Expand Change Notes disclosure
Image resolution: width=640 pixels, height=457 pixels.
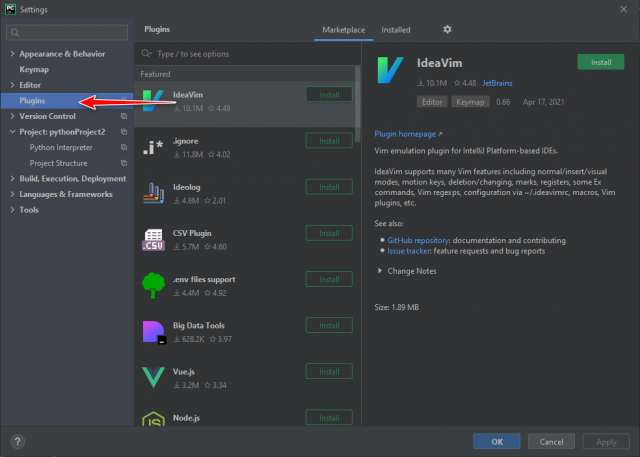(x=380, y=271)
